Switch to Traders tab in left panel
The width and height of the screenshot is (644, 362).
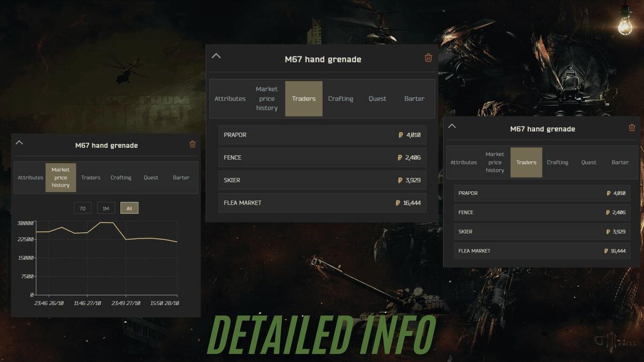[x=91, y=178]
